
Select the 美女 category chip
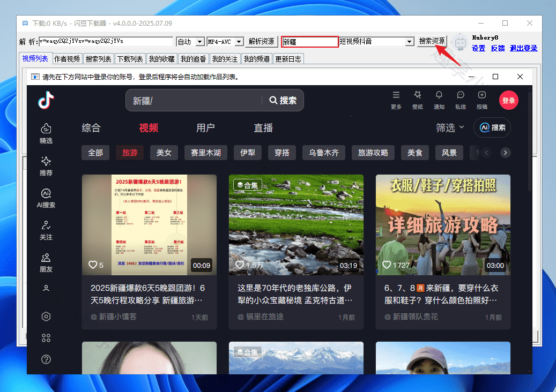(164, 153)
